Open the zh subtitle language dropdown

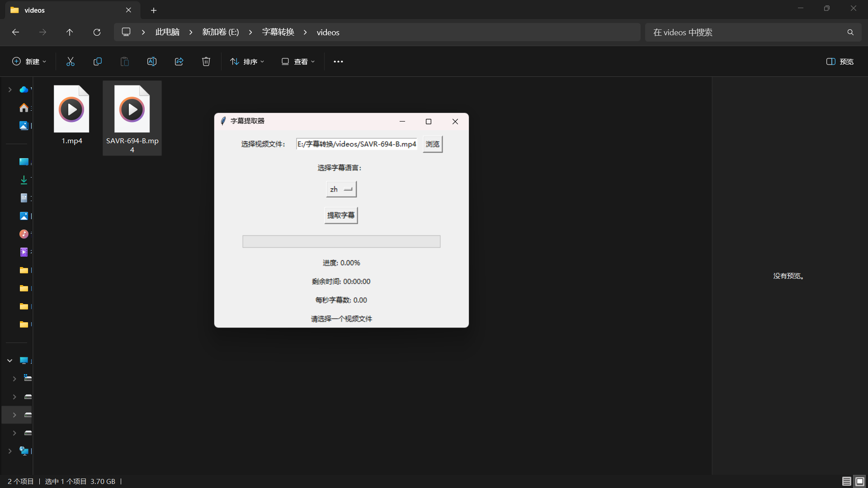tap(341, 189)
